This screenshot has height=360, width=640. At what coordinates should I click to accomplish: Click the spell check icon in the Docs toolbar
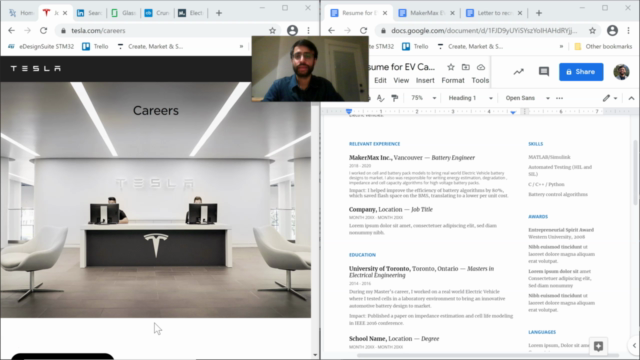380,98
